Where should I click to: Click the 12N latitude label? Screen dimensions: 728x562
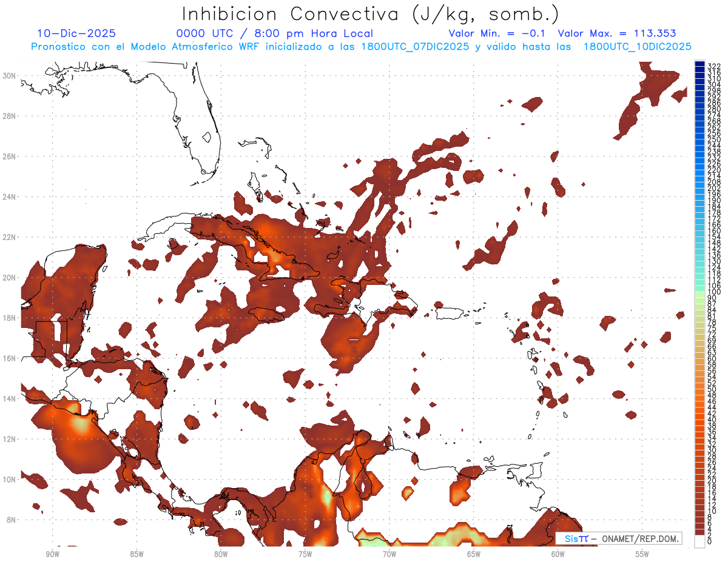point(8,439)
